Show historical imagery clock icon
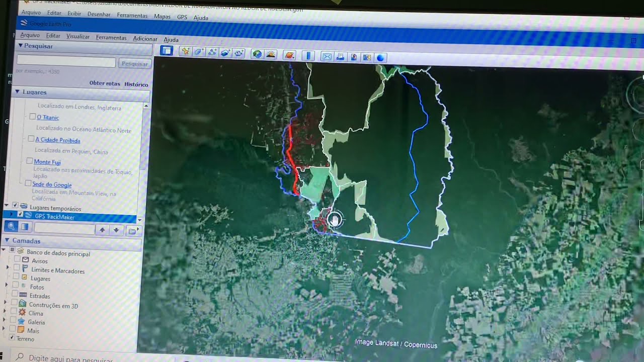This screenshot has height=362, width=644. [x=257, y=54]
